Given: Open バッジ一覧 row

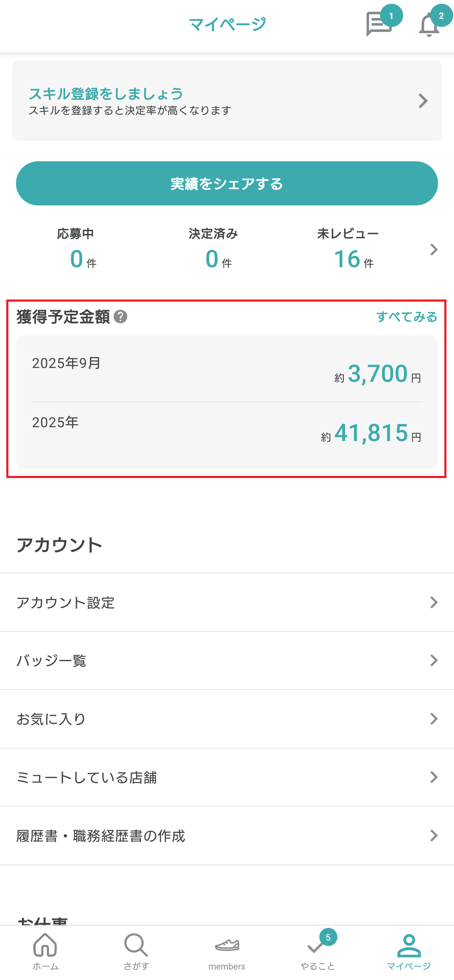Looking at the screenshot, I should pyautogui.click(x=227, y=660).
